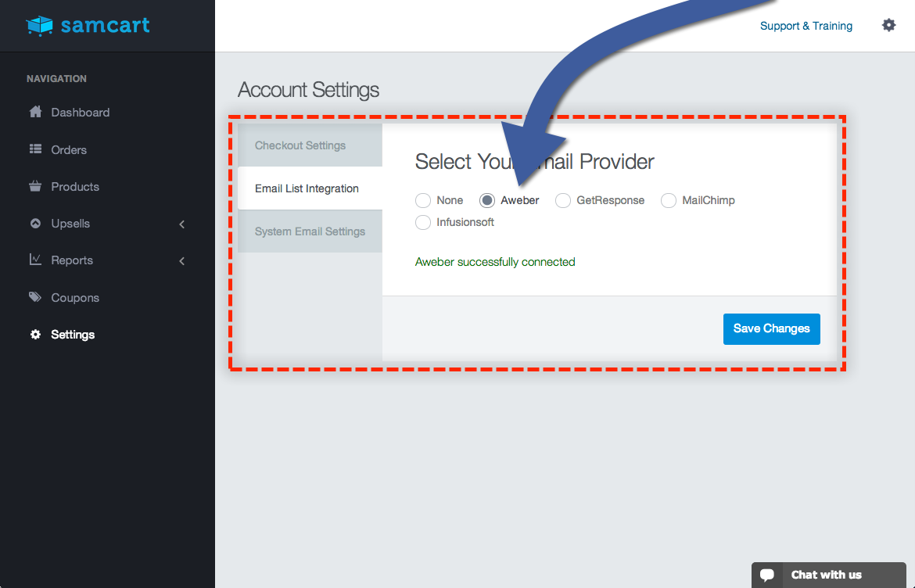Open the gear icon in top bar
The image size is (915, 588).
pyautogui.click(x=888, y=25)
